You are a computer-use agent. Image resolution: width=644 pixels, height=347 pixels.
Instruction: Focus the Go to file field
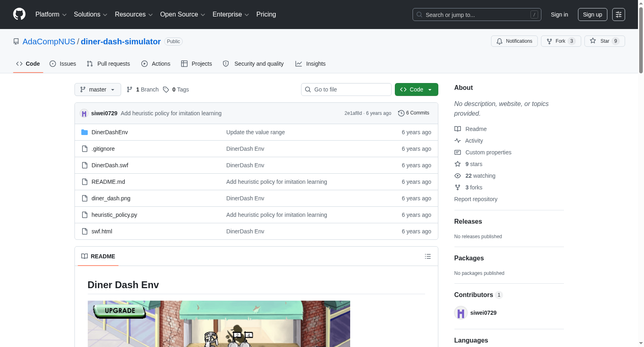coord(346,89)
